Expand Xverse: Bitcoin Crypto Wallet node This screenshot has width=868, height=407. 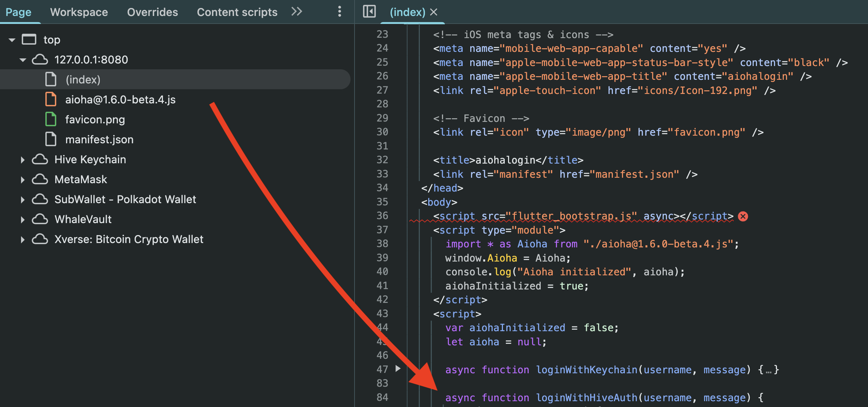pyautogui.click(x=22, y=239)
